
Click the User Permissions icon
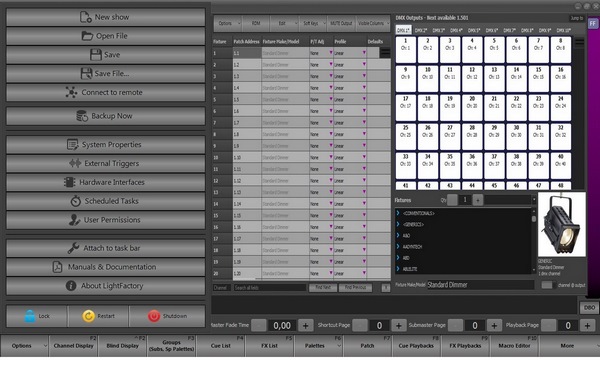(74, 220)
